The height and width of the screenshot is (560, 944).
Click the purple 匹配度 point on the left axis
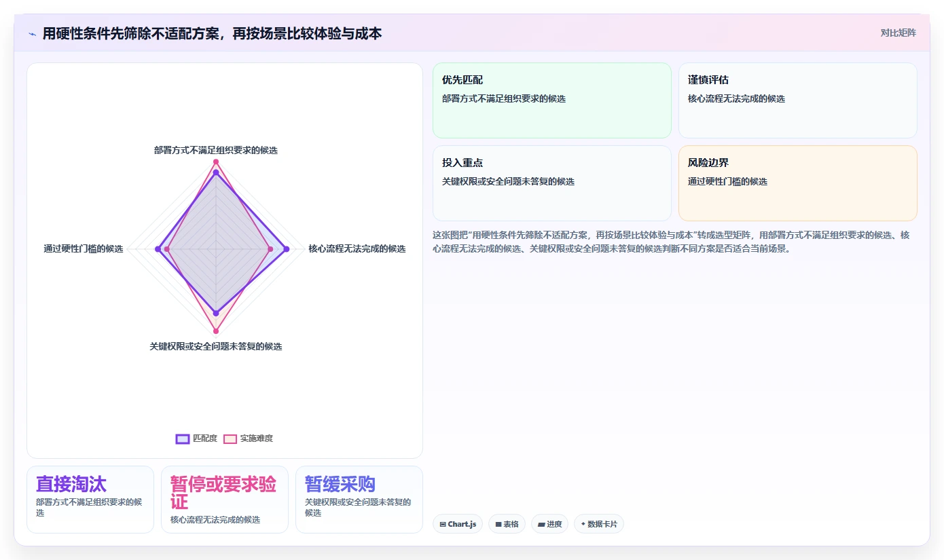pyautogui.click(x=158, y=249)
